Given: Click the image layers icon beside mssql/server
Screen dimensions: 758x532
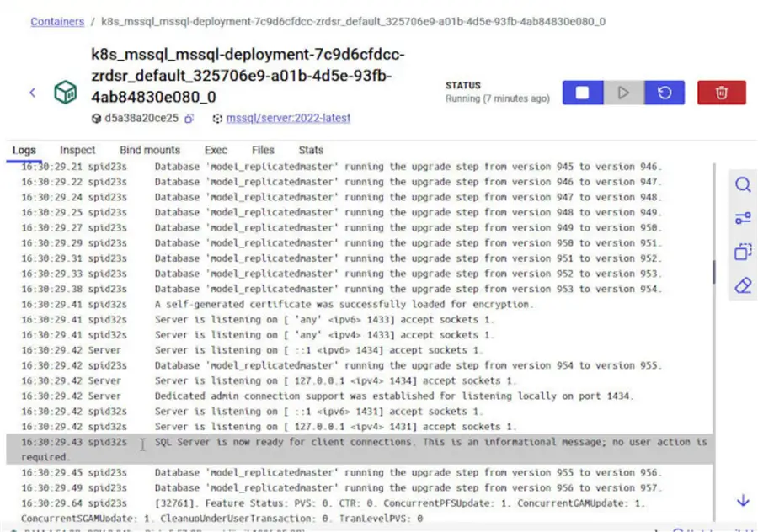Looking at the screenshot, I should pyautogui.click(x=217, y=119).
